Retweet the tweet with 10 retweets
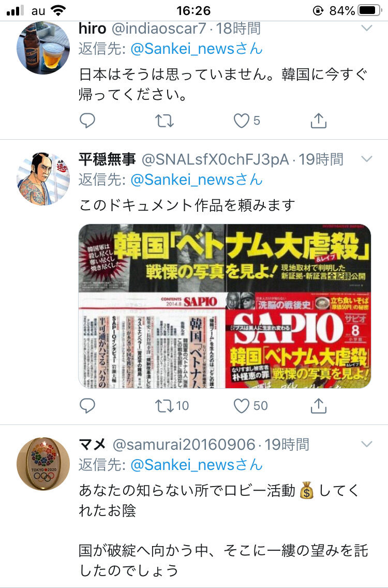388x588 pixels. point(172,406)
